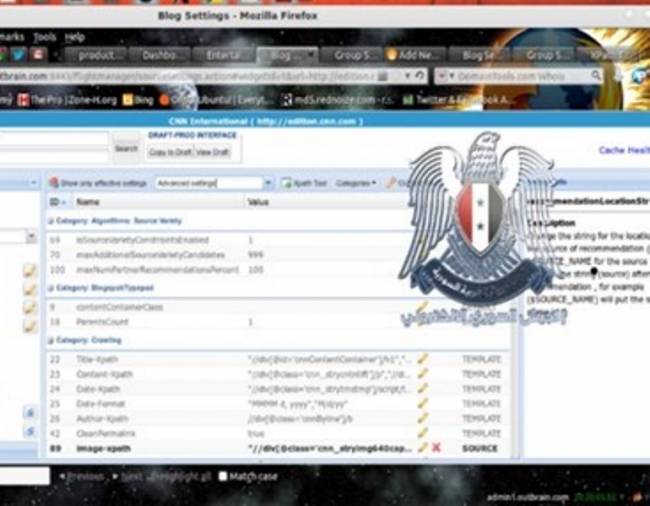
Task: Click the search magnifier in search box
Action: point(596,75)
